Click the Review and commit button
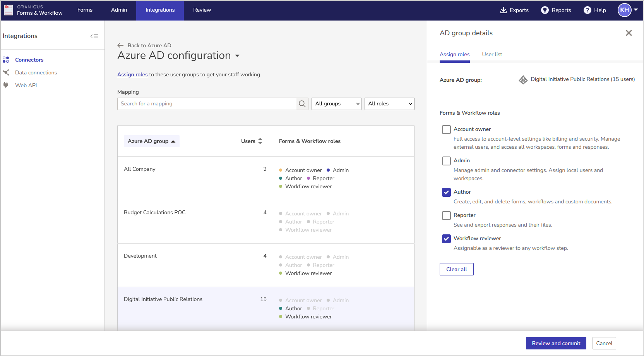Image resolution: width=644 pixels, height=356 pixels. [x=556, y=343]
